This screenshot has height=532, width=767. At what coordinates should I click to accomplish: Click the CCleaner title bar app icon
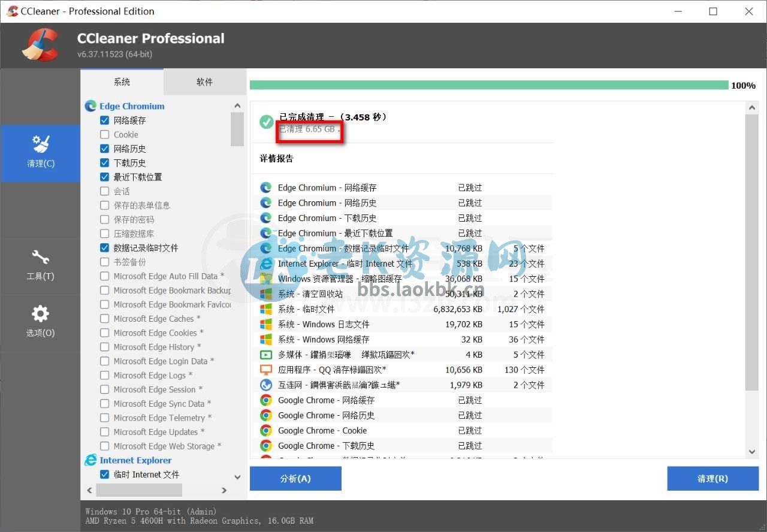(11, 11)
